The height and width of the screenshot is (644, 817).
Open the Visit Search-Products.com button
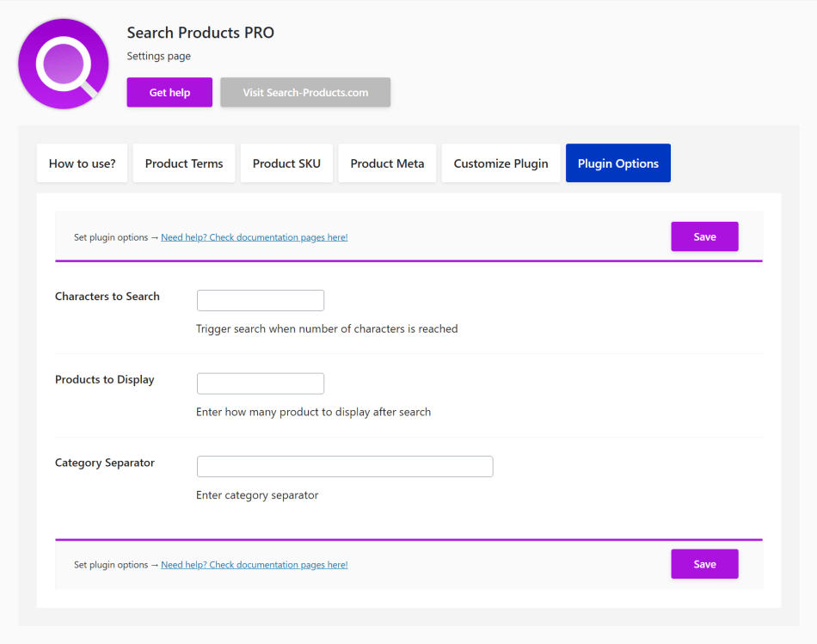(x=305, y=93)
